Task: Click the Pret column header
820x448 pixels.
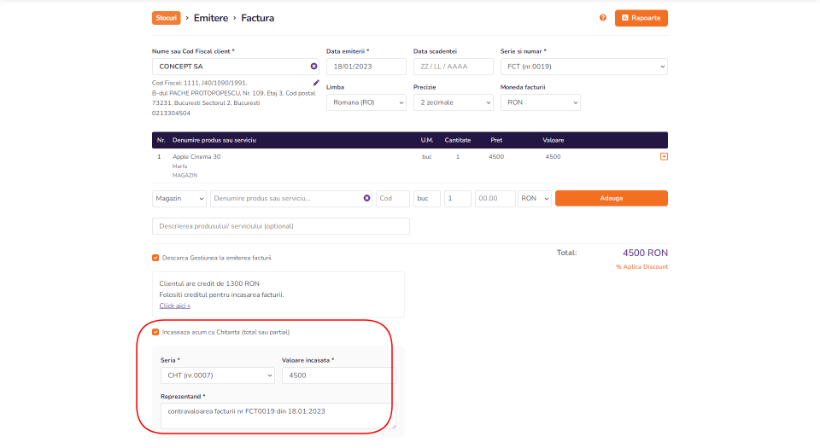Action: click(x=496, y=140)
